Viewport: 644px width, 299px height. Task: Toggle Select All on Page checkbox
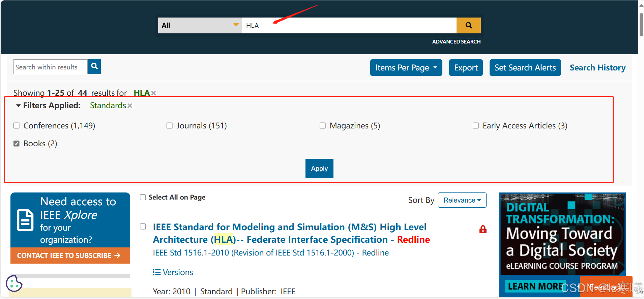[x=143, y=197]
